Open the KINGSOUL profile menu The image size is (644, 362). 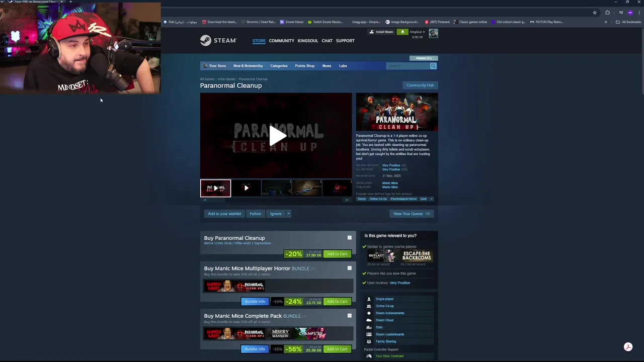308,41
